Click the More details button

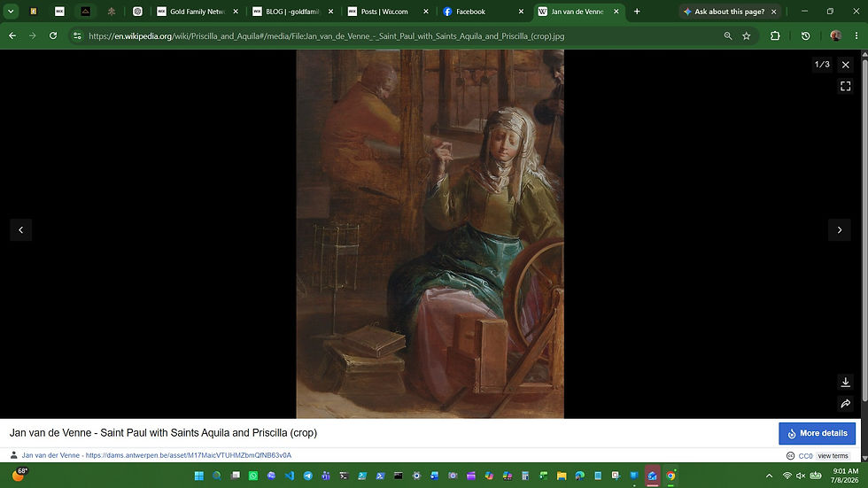[x=817, y=433]
